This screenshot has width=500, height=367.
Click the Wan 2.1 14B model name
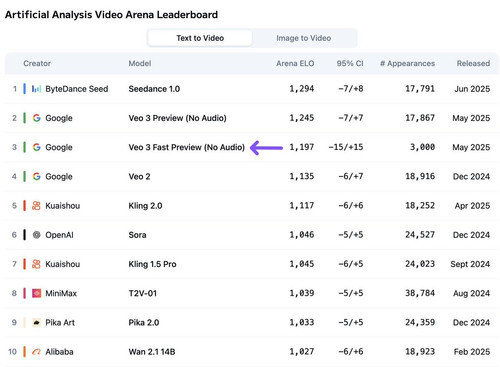tap(152, 352)
